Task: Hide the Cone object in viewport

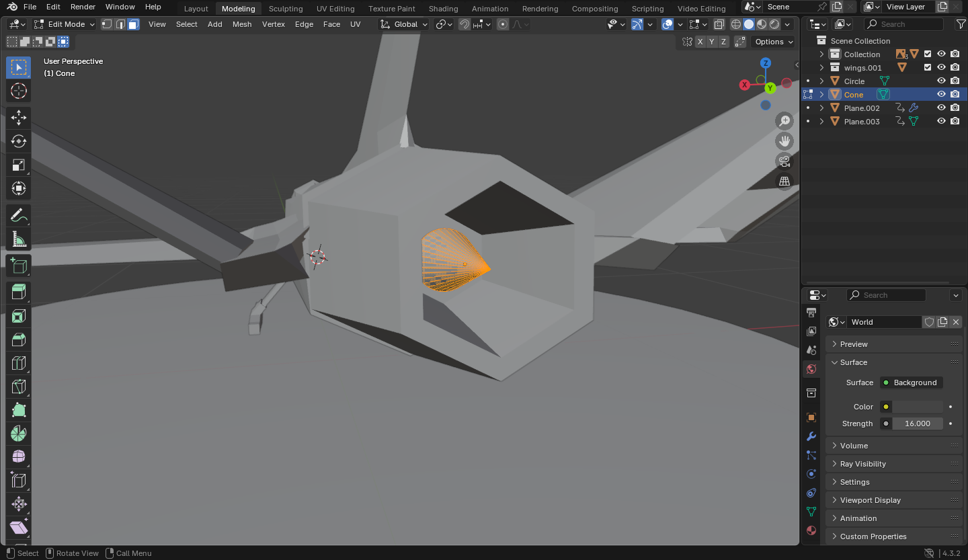Action: pos(942,94)
